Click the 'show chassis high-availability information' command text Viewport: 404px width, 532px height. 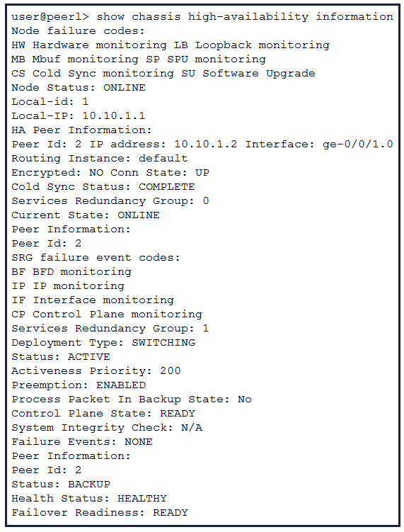point(245,16)
